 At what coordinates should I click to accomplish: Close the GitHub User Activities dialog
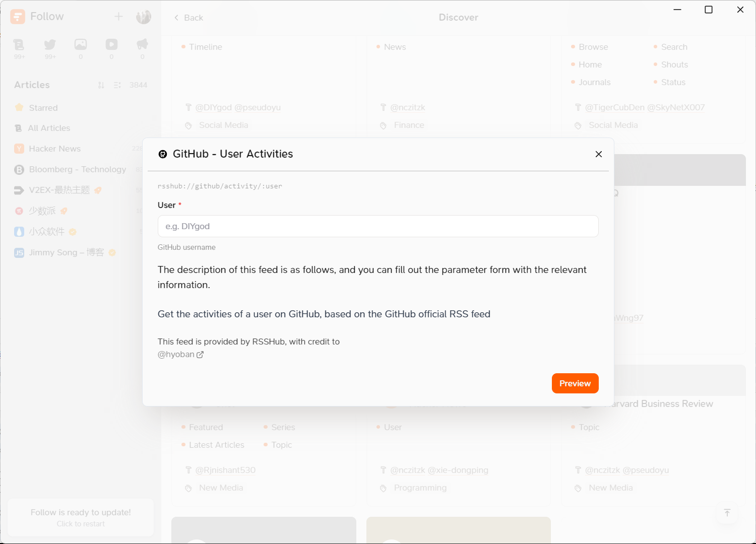coord(599,154)
